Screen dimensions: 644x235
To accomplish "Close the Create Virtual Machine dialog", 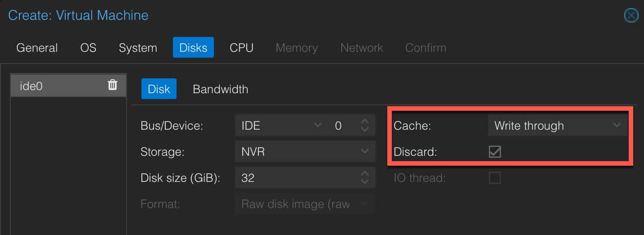I will click(x=631, y=16).
